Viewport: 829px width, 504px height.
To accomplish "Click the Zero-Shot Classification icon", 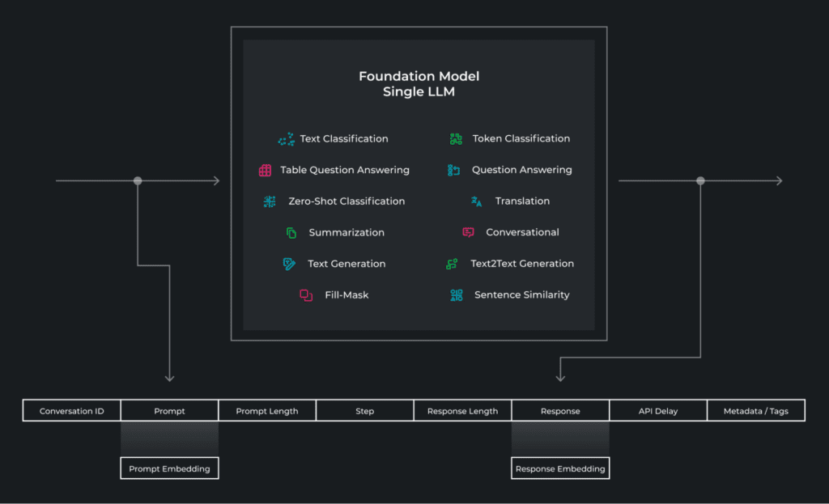I will pyautogui.click(x=270, y=201).
